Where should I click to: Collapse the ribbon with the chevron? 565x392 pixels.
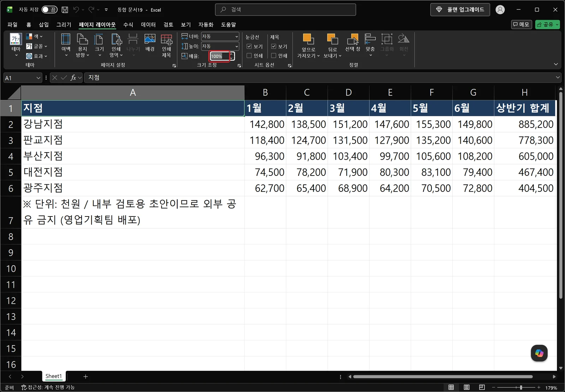[556, 64]
